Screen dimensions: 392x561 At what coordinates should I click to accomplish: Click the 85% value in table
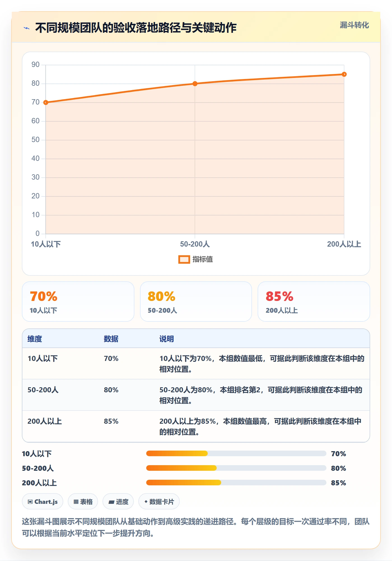111,421
